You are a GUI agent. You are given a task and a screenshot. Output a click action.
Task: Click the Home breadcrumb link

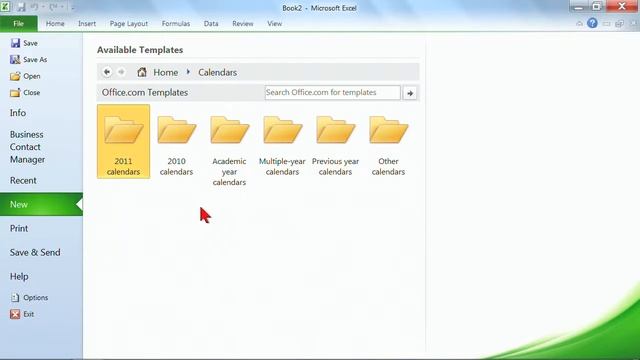[166, 72]
